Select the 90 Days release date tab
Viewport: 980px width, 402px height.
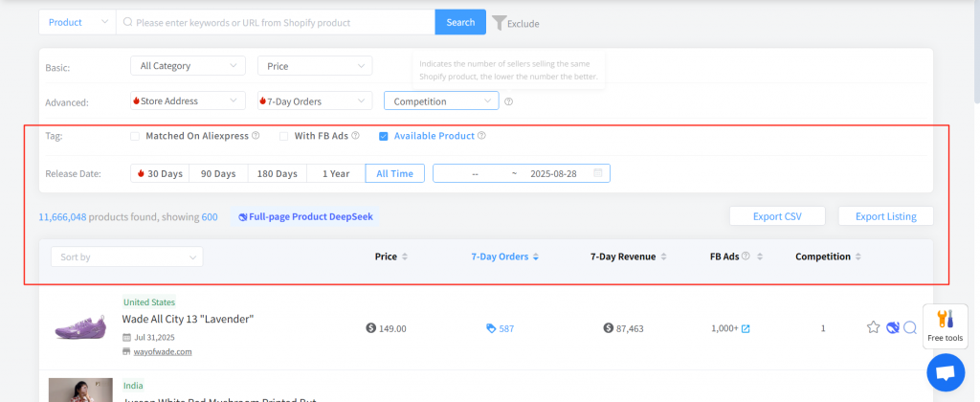tap(218, 173)
